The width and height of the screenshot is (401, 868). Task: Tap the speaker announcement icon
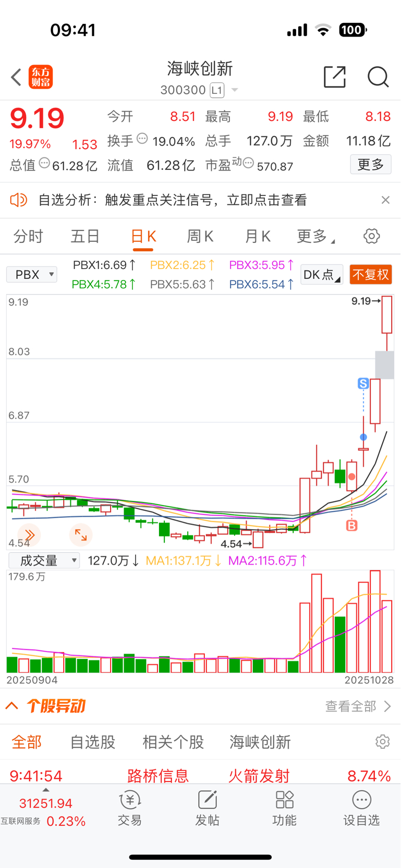(19, 200)
